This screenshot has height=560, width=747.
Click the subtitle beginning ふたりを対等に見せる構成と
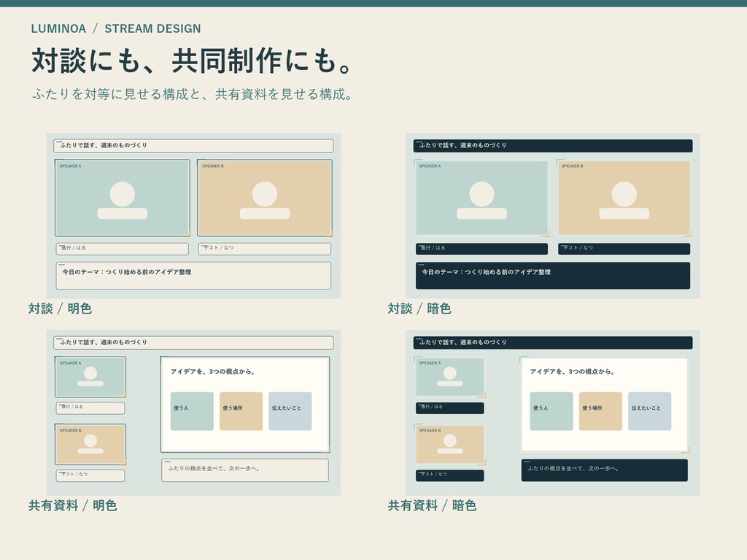tap(193, 94)
